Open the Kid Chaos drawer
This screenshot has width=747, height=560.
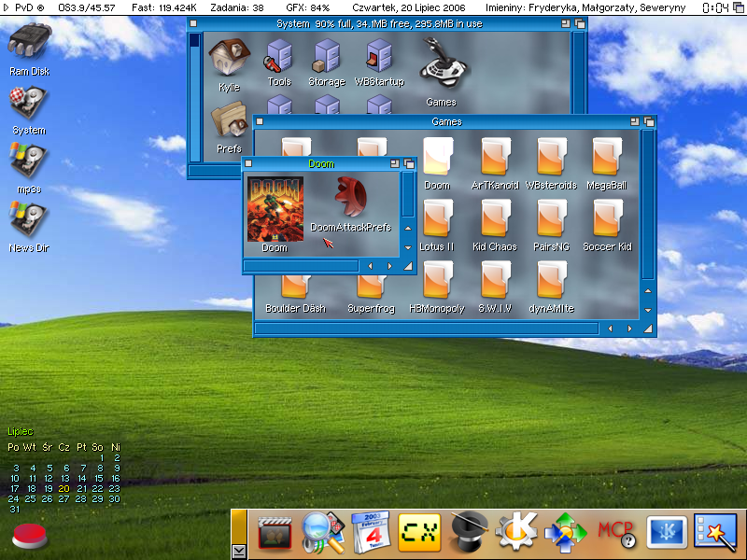(x=496, y=218)
